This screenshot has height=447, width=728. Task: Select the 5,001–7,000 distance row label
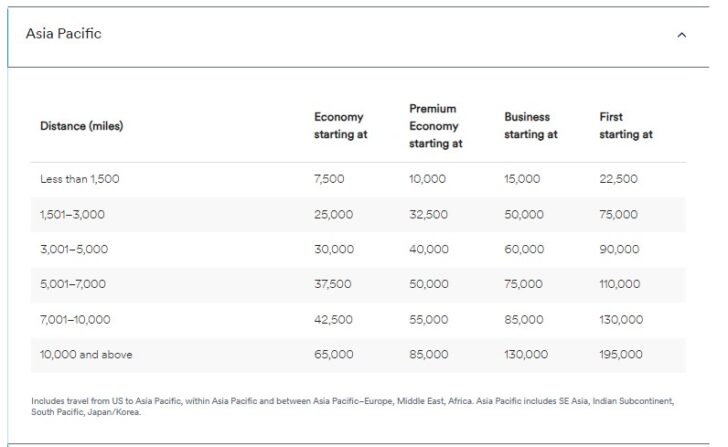point(73,284)
